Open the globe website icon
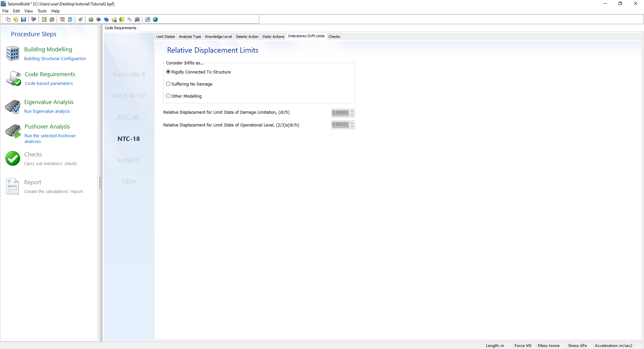 click(155, 19)
